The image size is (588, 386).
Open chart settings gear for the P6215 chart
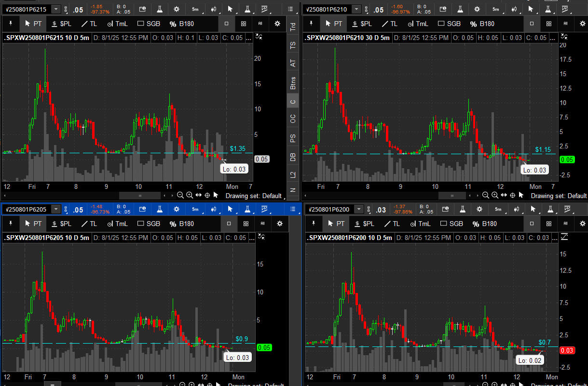[177, 9]
